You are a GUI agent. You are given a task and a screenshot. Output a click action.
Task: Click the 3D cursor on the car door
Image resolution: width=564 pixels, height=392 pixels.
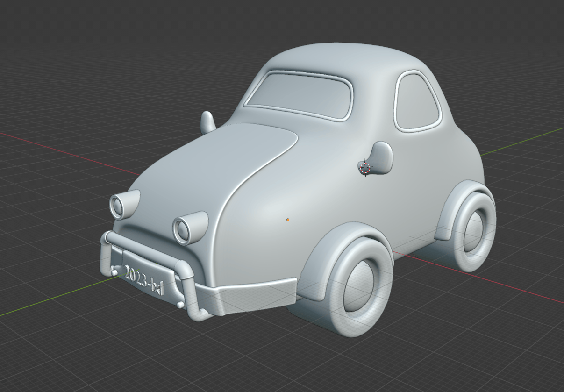(365, 168)
